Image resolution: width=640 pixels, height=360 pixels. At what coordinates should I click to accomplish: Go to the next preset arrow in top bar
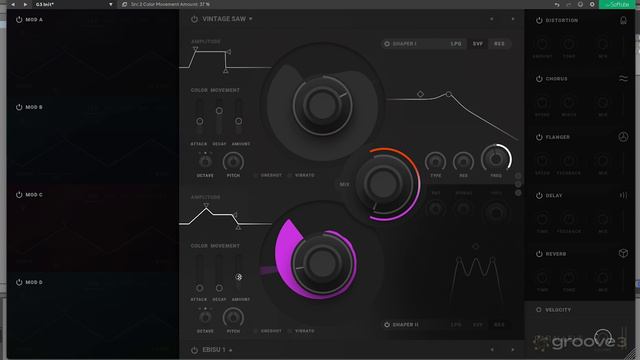25,4
